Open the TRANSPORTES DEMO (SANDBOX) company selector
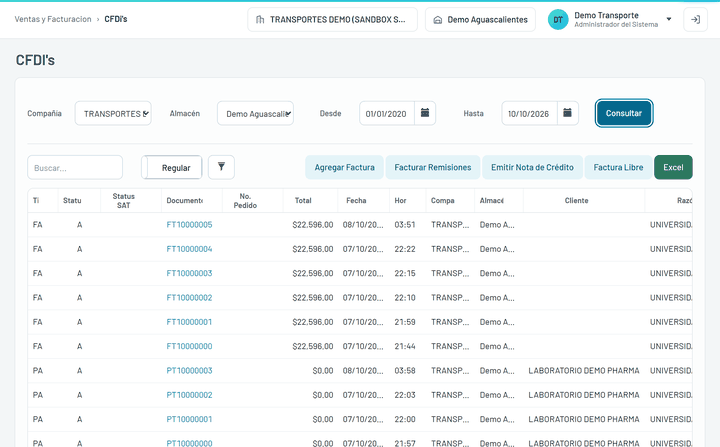The image size is (720, 447). (332, 20)
